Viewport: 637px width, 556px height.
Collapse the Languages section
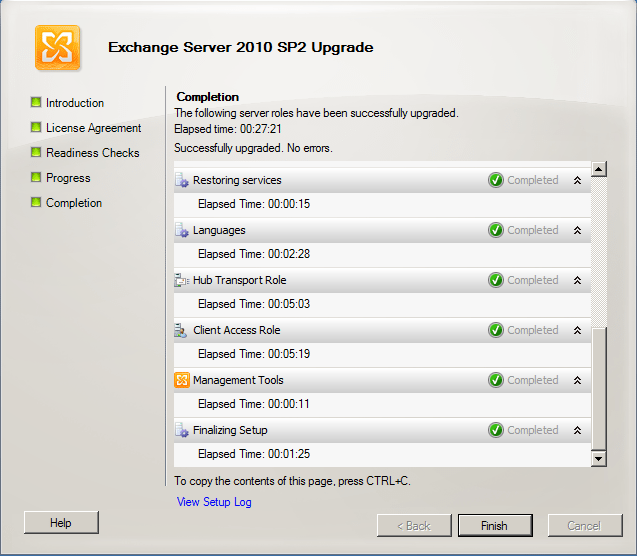(x=577, y=230)
